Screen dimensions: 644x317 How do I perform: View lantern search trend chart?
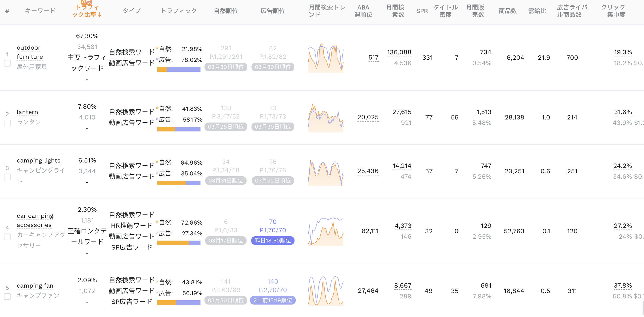[326, 118]
